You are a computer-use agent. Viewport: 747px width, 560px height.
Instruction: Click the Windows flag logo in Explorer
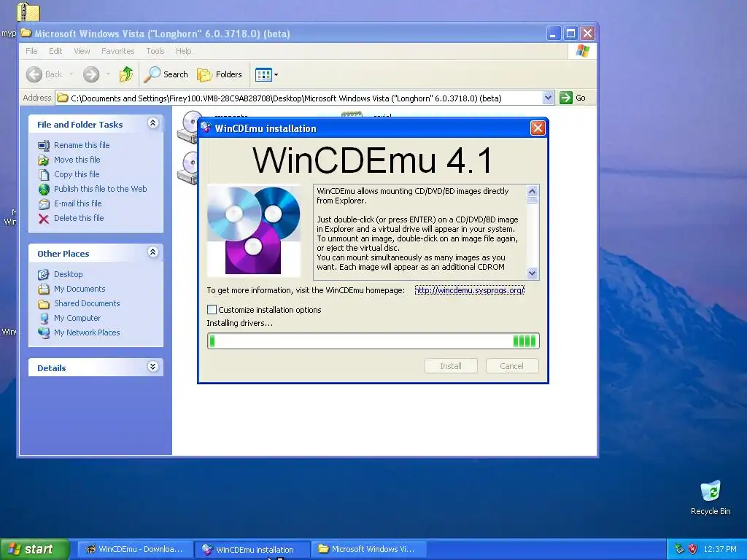click(x=582, y=51)
